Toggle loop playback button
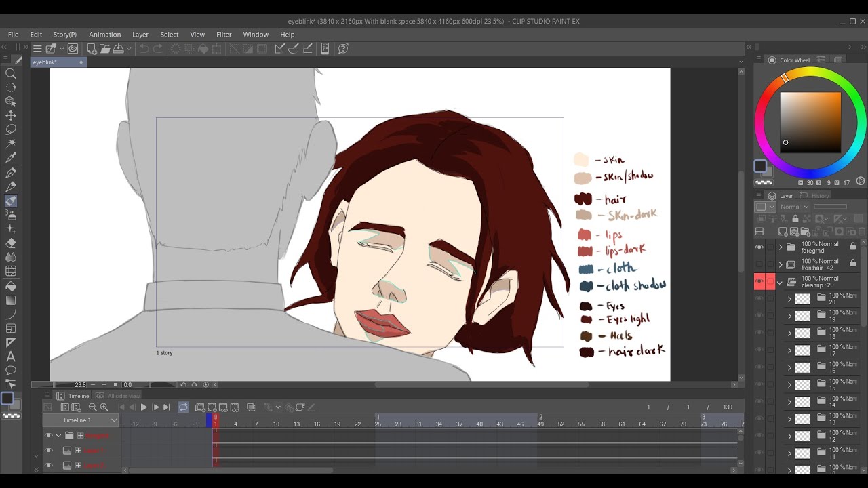This screenshot has width=868, height=488. [183, 407]
